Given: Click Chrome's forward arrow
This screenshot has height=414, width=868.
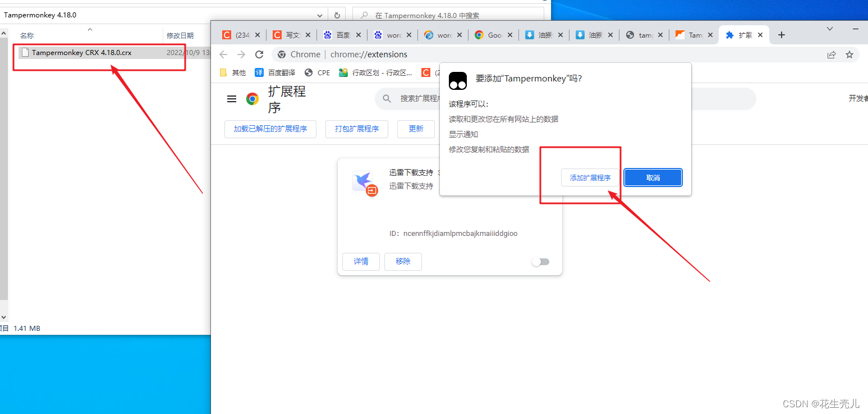Looking at the screenshot, I should 241,54.
